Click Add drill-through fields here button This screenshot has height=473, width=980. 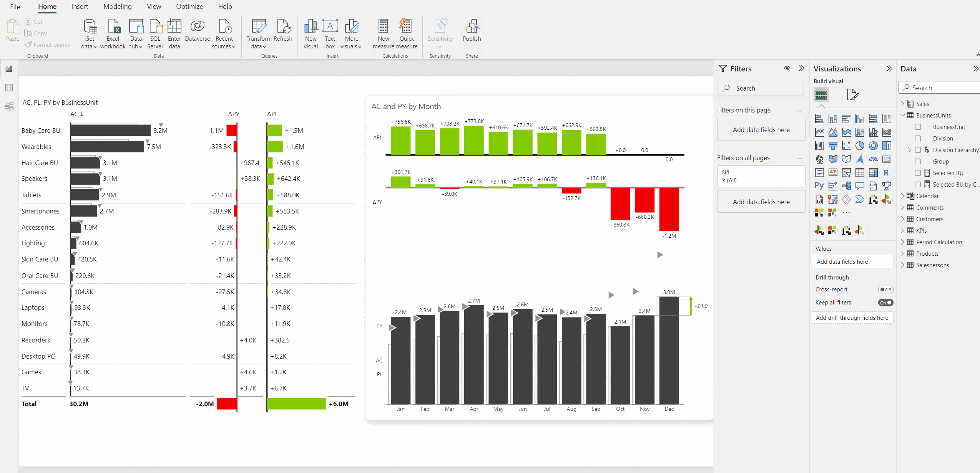click(853, 318)
